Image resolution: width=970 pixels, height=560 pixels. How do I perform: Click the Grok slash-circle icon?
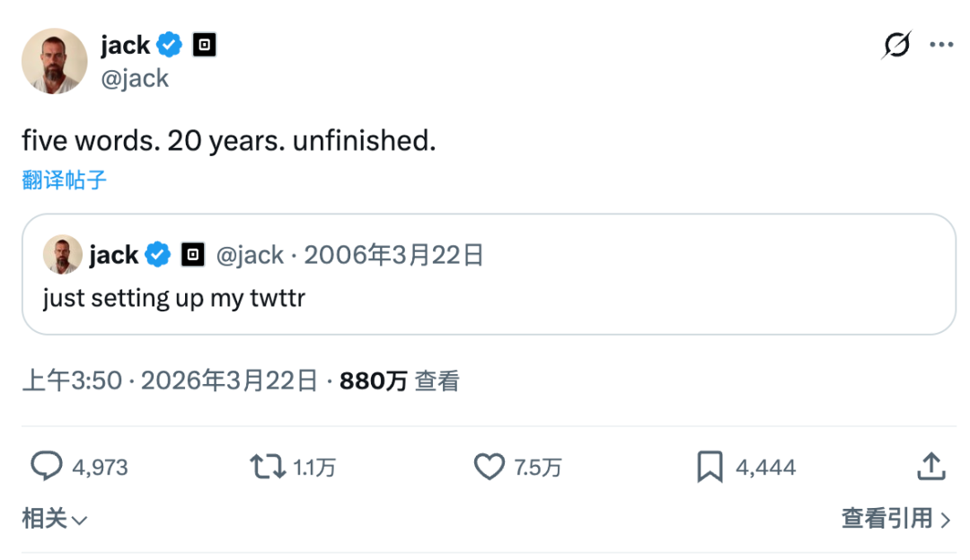coord(895,44)
